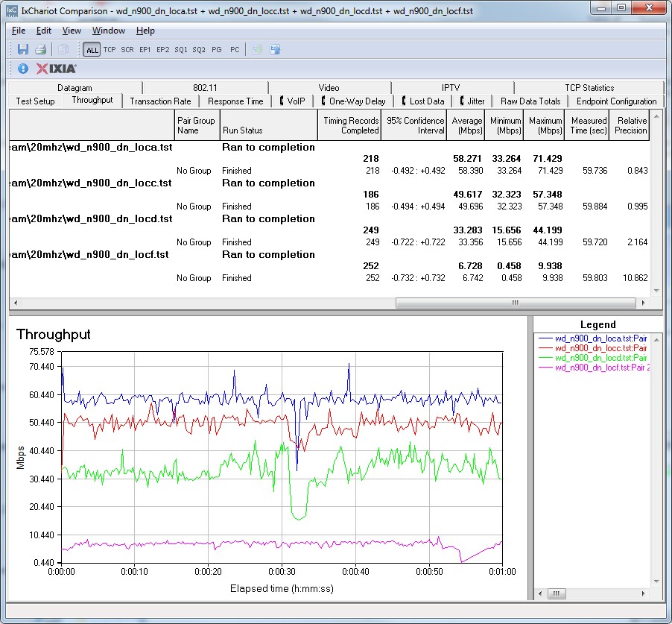The width and height of the screenshot is (672, 624).
Task: Switch to the Video tab
Action: 329,87
